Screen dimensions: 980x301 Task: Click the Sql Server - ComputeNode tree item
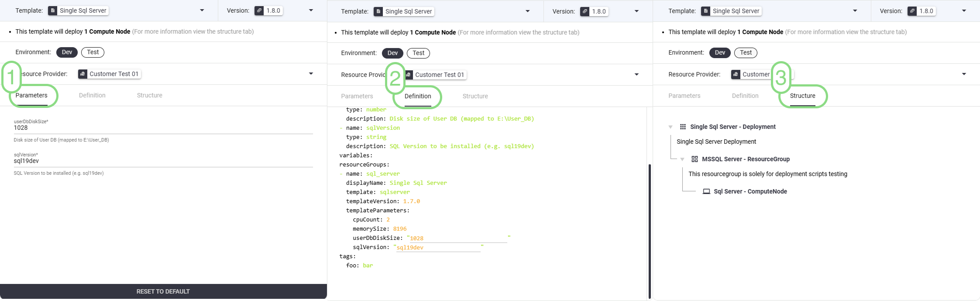click(750, 191)
